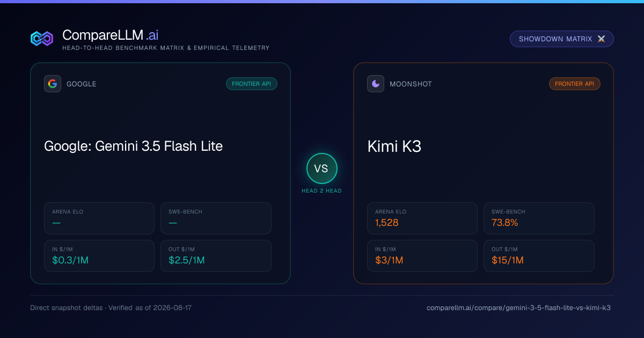
Task: Select the Kimi K3 model title
Action: tap(394, 146)
